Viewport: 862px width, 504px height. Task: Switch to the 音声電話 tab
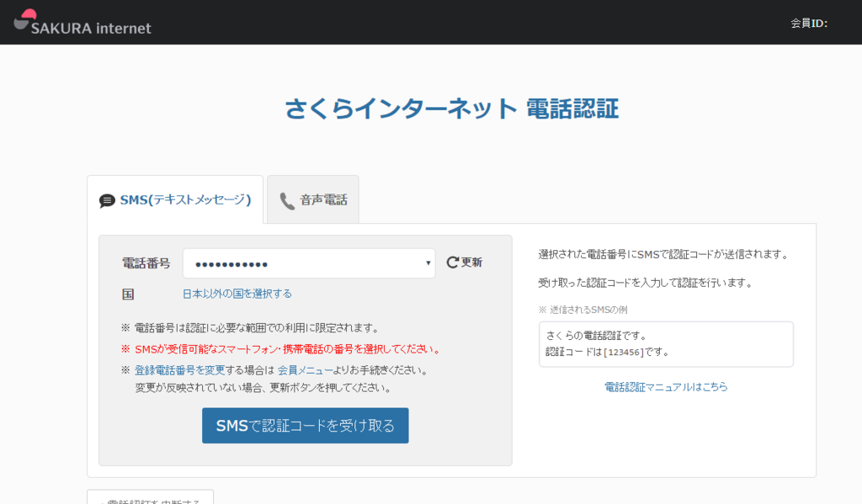pos(313,199)
